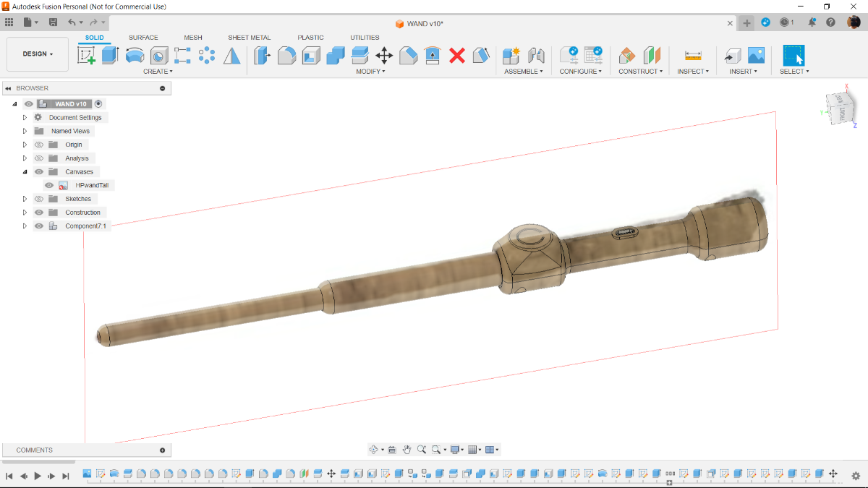Activate the Press Pull tool
868x488 pixels.
pos(262,56)
